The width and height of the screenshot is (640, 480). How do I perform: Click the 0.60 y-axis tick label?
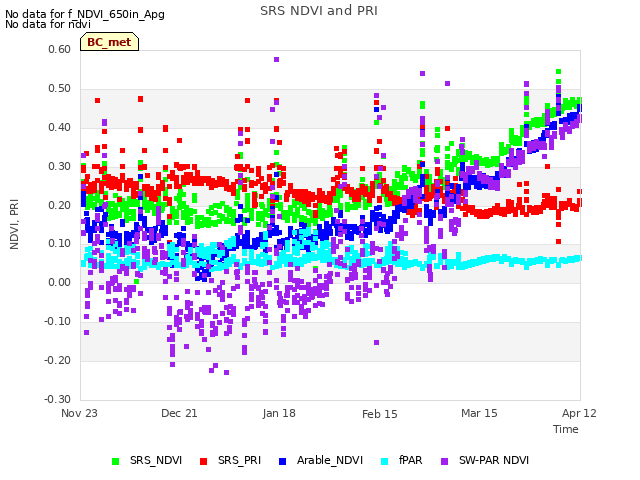click(x=59, y=50)
